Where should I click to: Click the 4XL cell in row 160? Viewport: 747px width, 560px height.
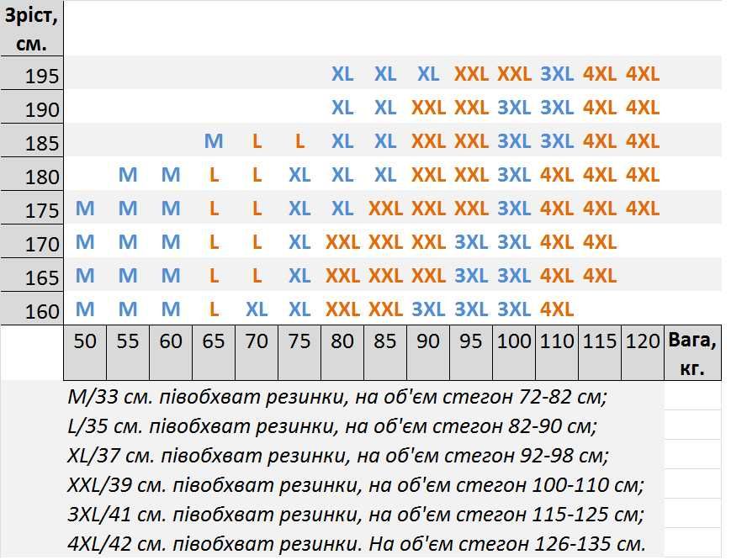tap(557, 309)
